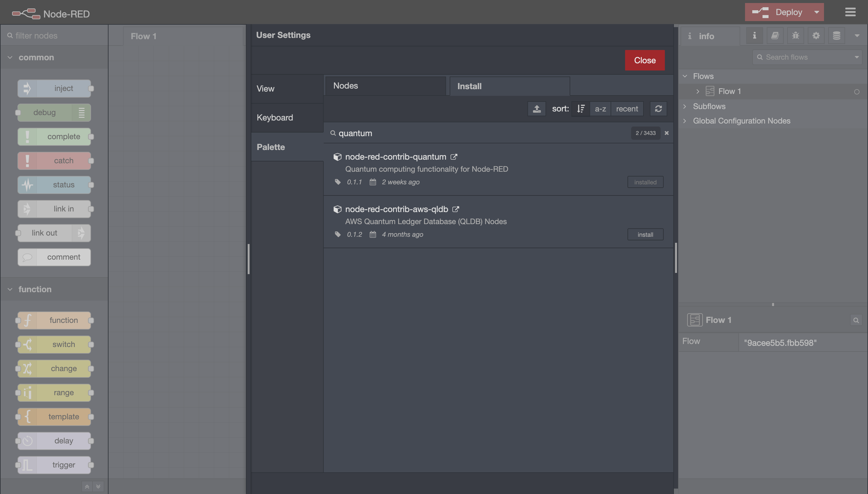Click the Close button in User Settings
Screen dimensions: 868x494
tap(645, 60)
